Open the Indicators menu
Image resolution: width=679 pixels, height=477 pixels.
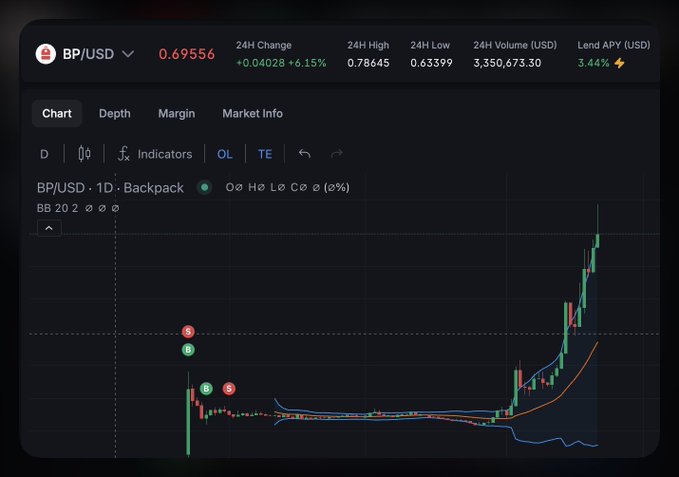click(155, 154)
